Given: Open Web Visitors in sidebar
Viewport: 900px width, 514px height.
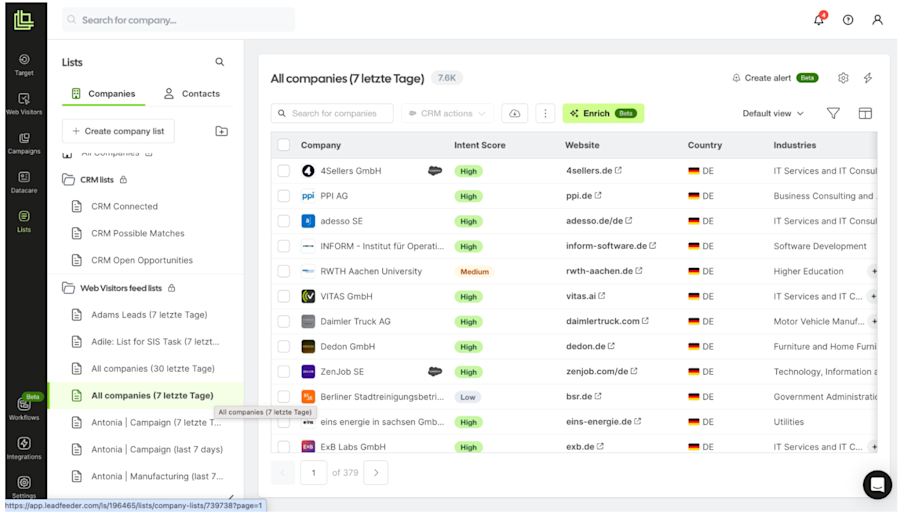Looking at the screenshot, I should [x=24, y=104].
